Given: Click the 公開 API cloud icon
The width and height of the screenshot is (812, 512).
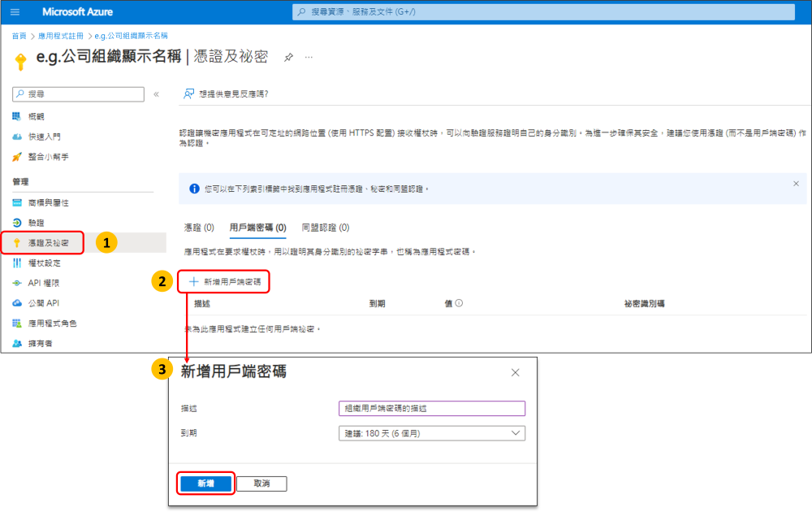Looking at the screenshot, I should 16,303.
